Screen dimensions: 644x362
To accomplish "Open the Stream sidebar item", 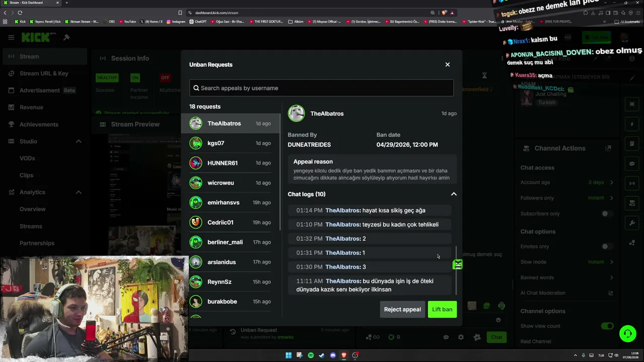I will (44, 56).
